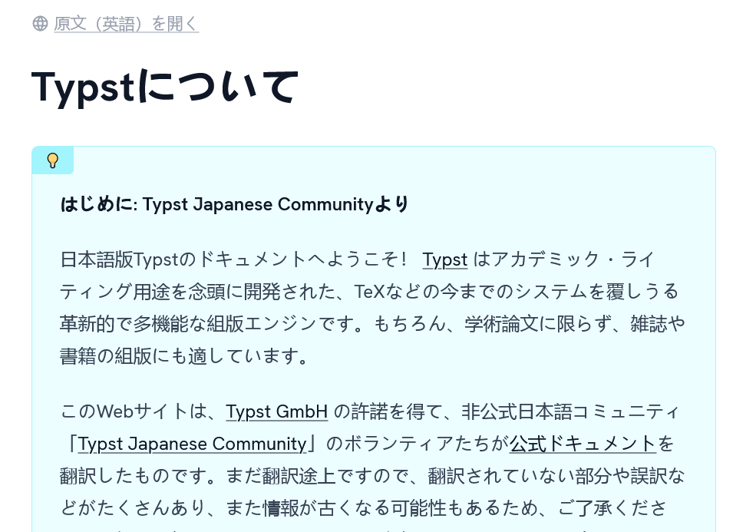Open the 原文（英語）を開く link
Image resolution: width=756 pixels, height=532 pixels.
(127, 24)
